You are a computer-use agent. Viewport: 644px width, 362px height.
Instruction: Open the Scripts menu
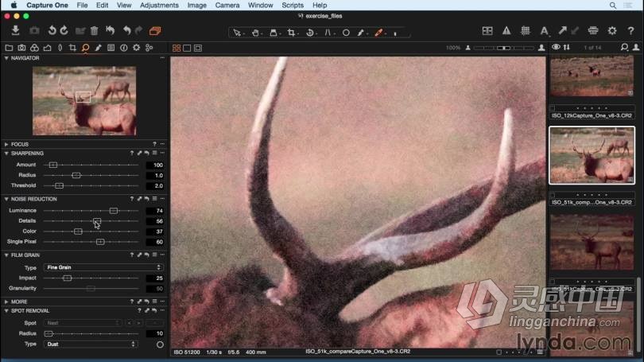293,6
